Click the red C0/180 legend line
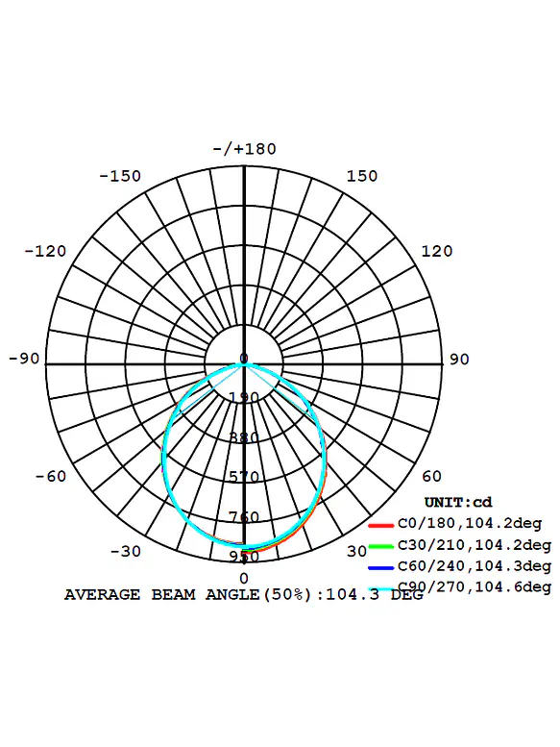This screenshot has width=560, height=747. (380, 526)
